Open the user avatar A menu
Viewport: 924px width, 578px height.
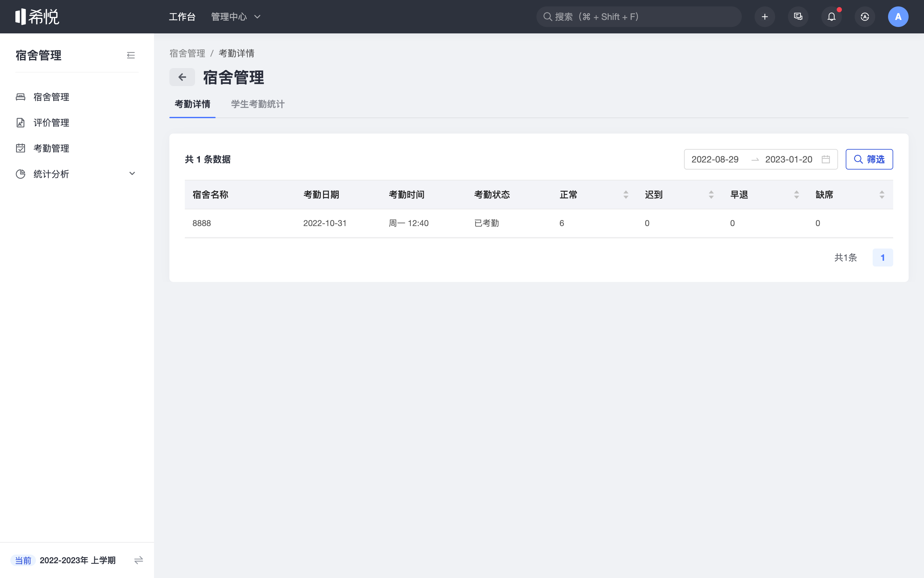[898, 17]
